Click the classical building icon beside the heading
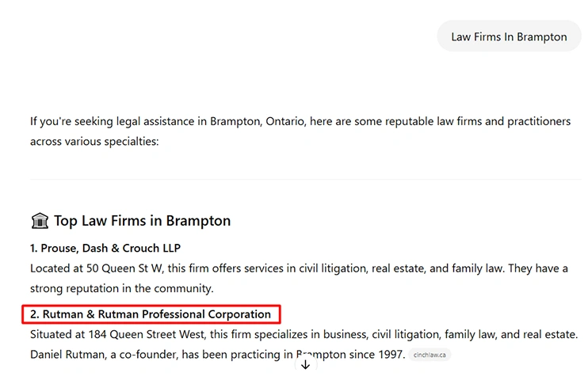 40,221
